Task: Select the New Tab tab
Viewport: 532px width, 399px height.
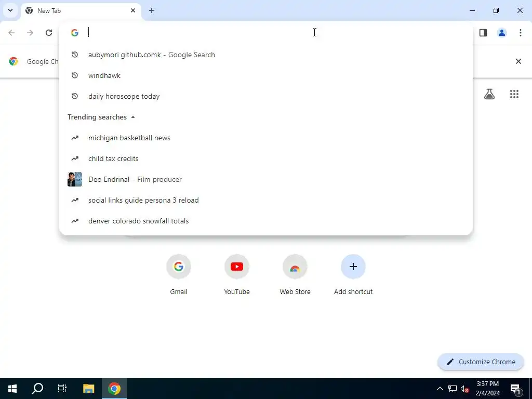Action: pos(81,11)
